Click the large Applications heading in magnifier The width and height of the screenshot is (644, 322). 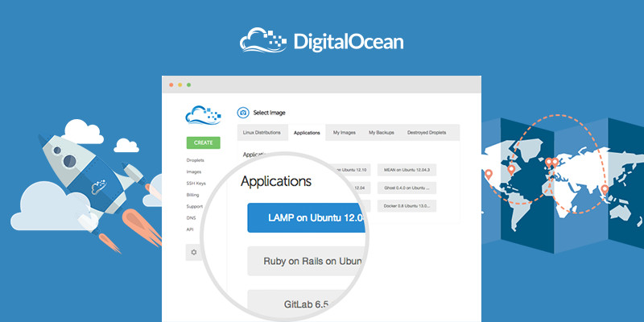276,182
